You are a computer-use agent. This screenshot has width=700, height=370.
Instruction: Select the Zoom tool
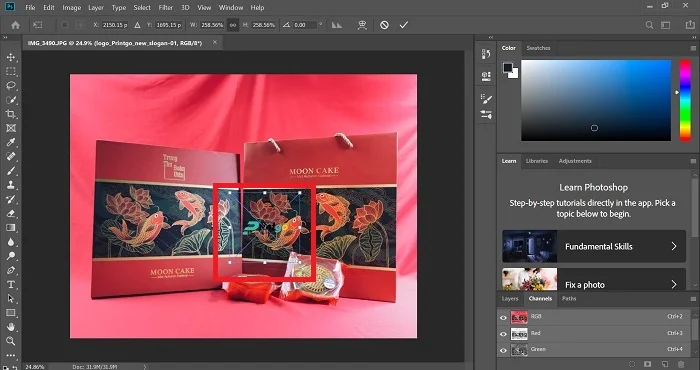(11, 341)
